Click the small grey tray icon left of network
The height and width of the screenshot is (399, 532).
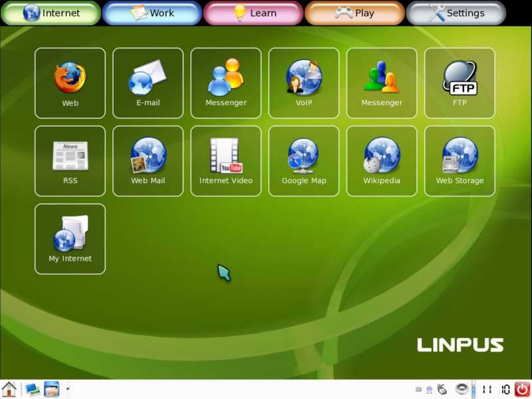pyautogui.click(x=419, y=390)
